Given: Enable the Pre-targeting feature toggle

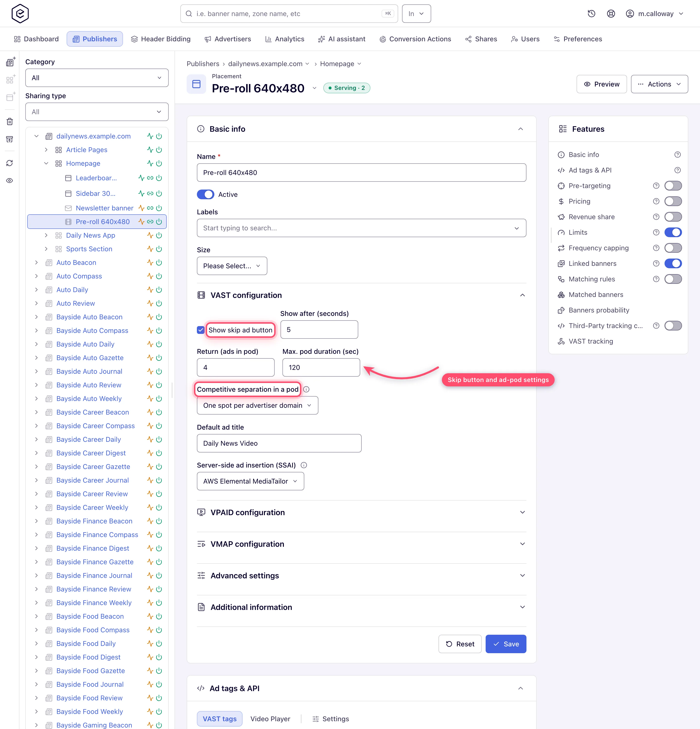Looking at the screenshot, I should 673,186.
